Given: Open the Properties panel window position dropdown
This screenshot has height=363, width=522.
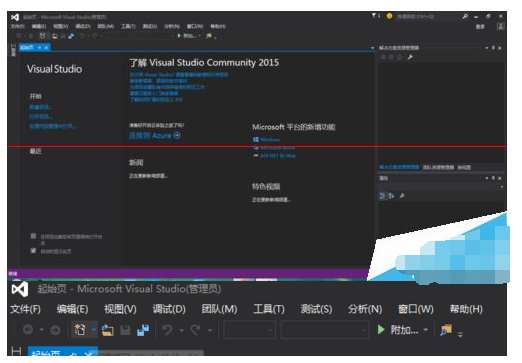Looking at the screenshot, I should click(487, 178).
